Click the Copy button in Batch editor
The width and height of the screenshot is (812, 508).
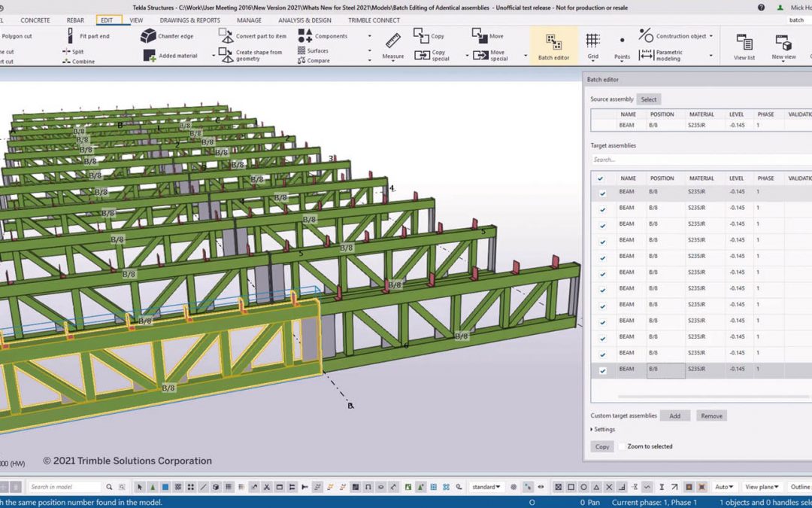pos(601,446)
